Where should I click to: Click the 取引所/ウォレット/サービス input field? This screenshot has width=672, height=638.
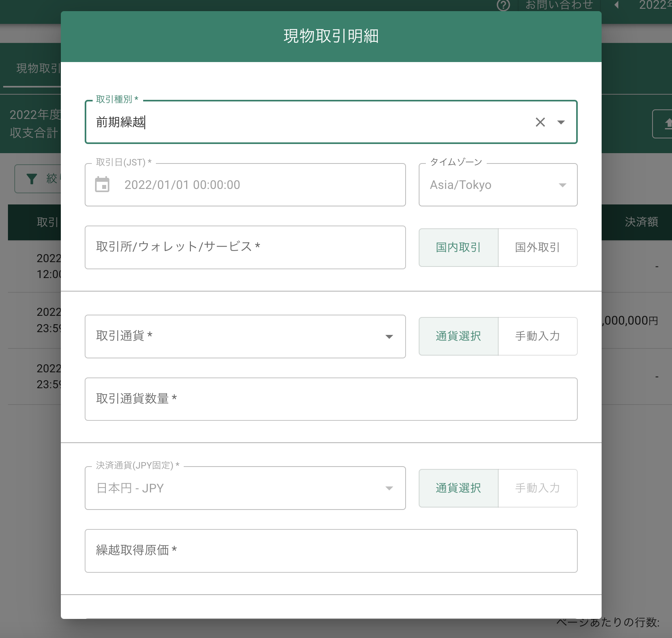coord(245,247)
